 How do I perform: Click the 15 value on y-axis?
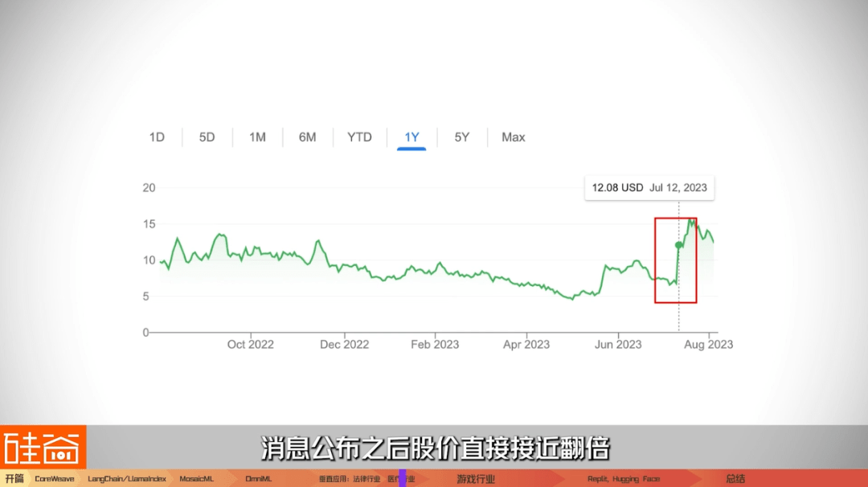(x=149, y=224)
